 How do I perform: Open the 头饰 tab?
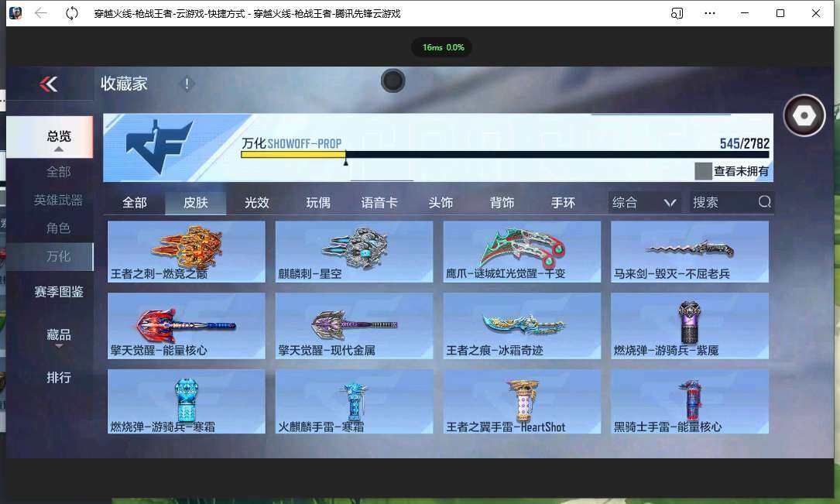(441, 203)
